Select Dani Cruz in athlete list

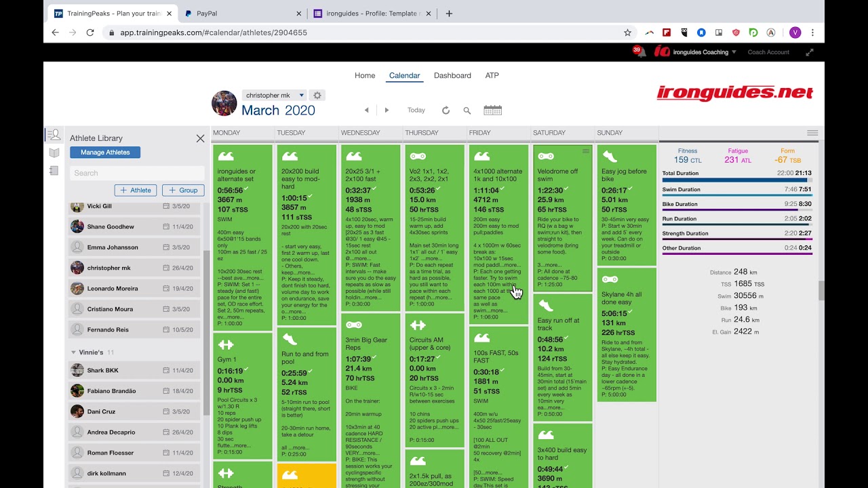134,411
